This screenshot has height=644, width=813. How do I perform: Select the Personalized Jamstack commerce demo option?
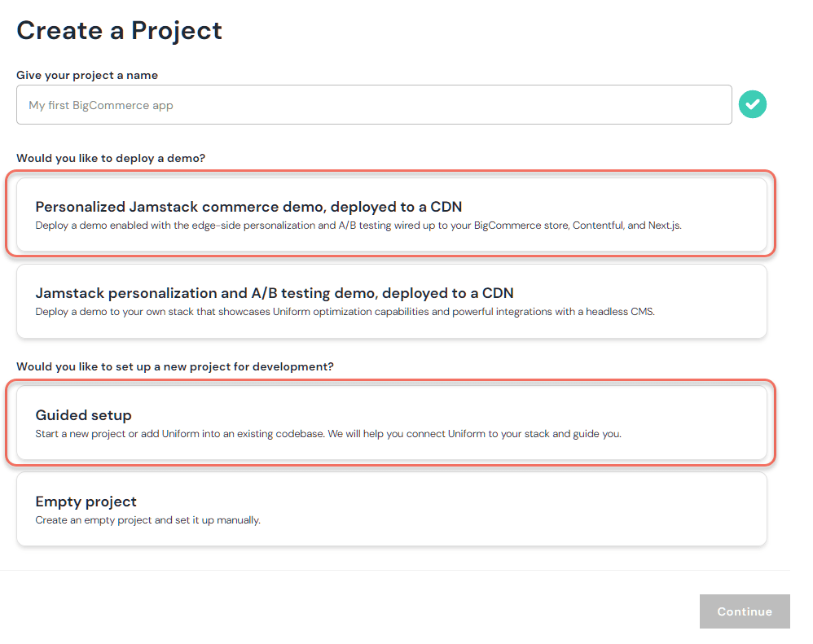pos(391,213)
